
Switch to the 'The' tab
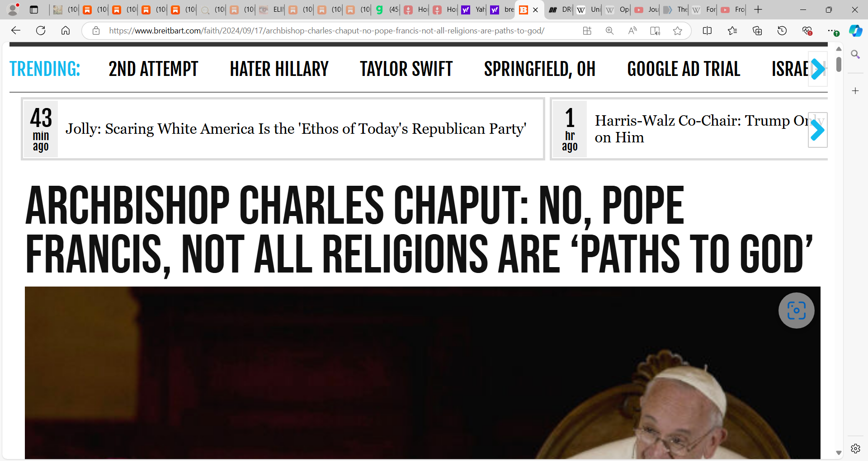click(675, 9)
